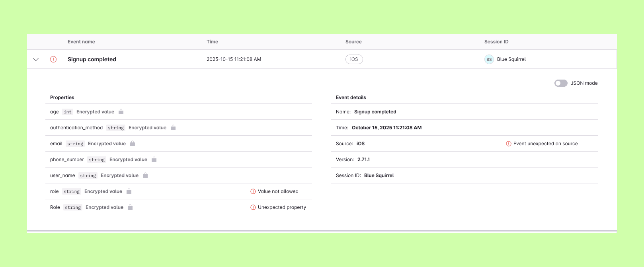This screenshot has height=267, width=644.
Task: Enable the JSON mode toggle
Action: pos(561,83)
